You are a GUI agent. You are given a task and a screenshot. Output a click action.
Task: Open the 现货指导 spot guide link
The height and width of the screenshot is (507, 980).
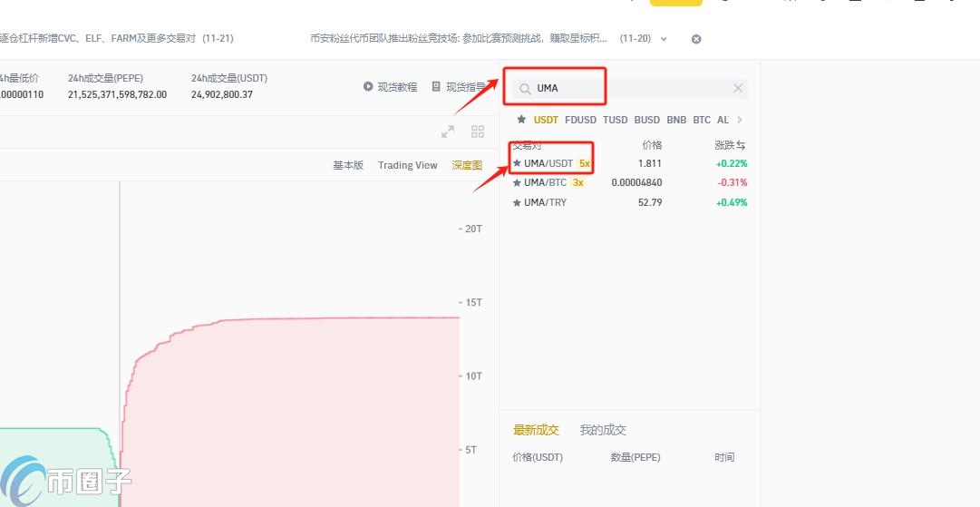point(466,87)
